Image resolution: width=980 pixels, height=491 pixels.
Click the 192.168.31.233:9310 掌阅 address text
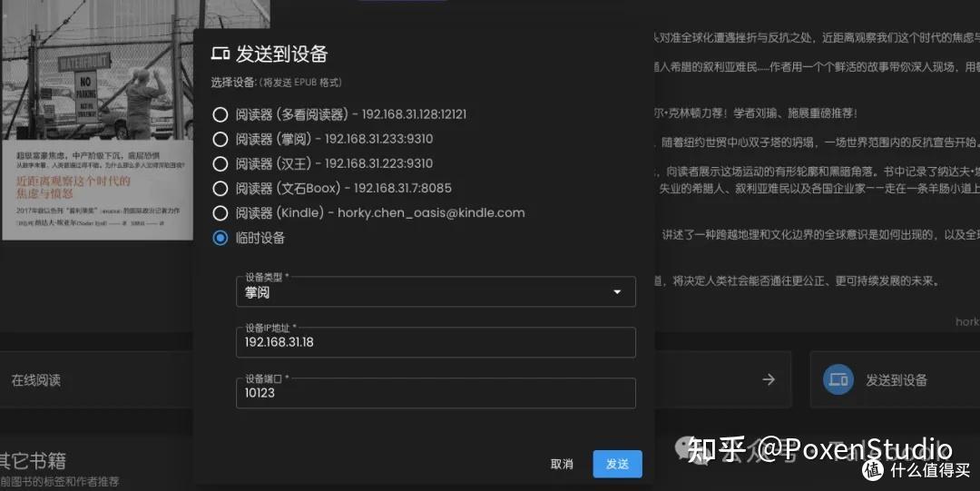[x=378, y=139]
